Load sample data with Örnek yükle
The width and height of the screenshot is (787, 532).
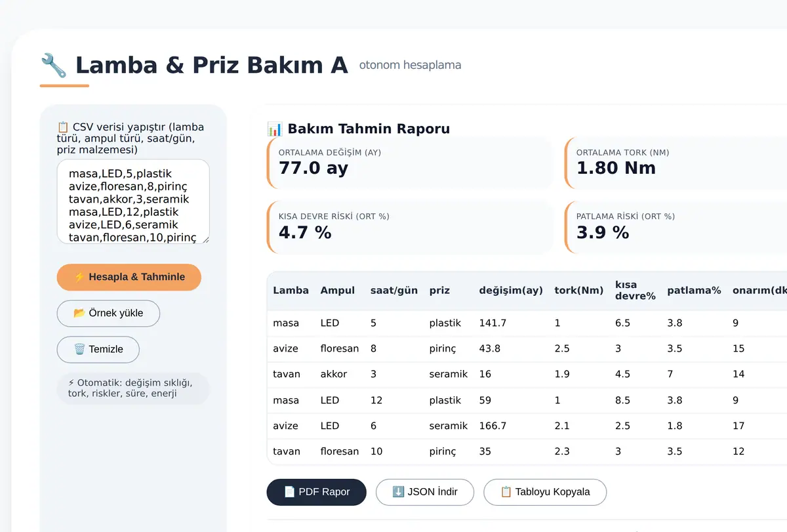[108, 313]
